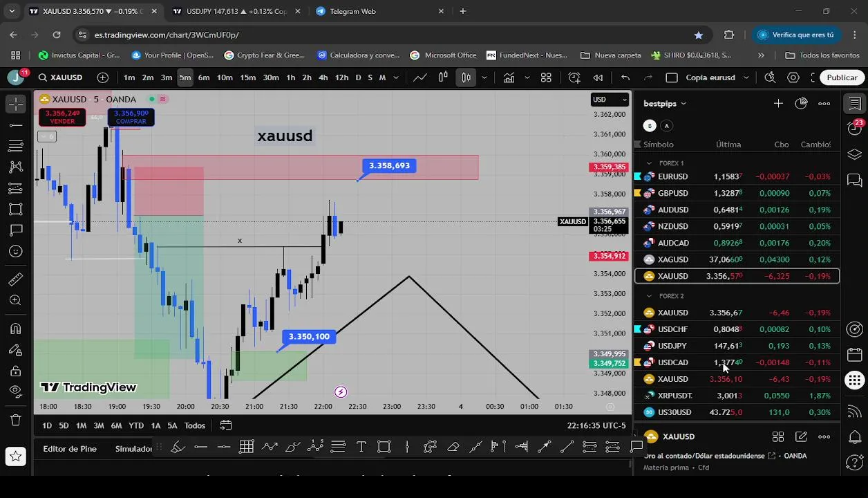
Task: Open go to date calendar icon
Action: [226, 425]
